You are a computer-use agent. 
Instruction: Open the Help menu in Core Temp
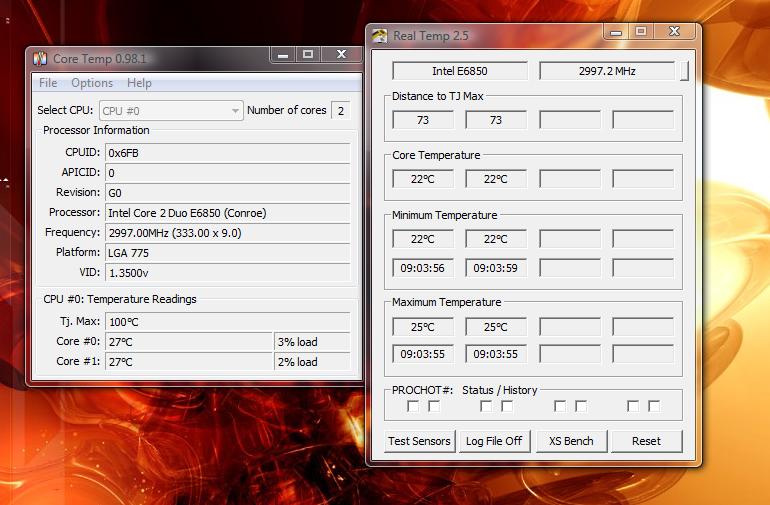pyautogui.click(x=139, y=83)
